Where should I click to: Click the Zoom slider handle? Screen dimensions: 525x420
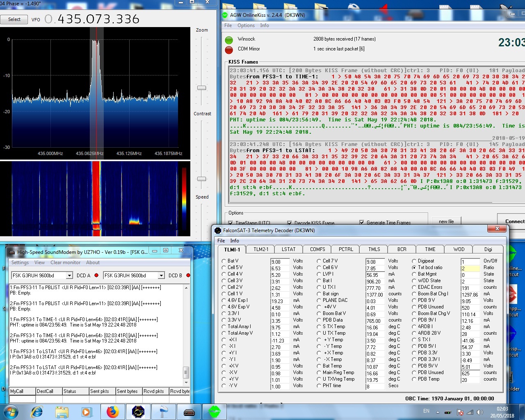click(201, 88)
